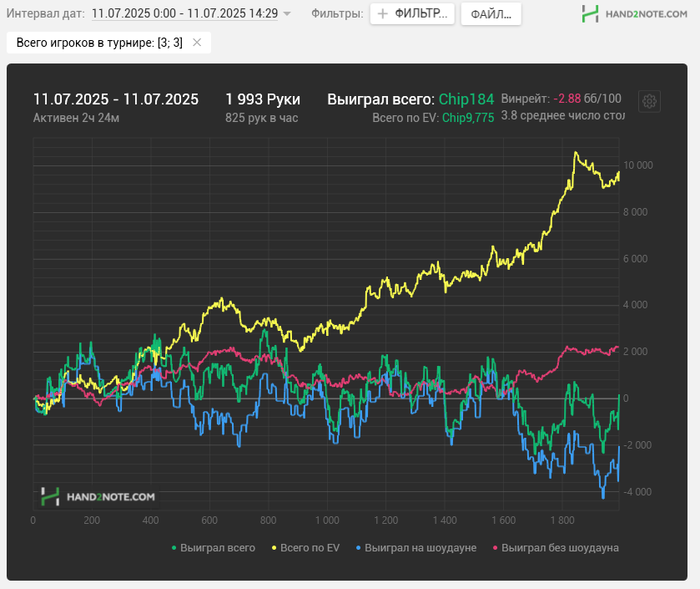Image resolution: width=700 pixels, height=589 pixels.
Task: Click the 10 000 y-axis label
Action: point(638,165)
